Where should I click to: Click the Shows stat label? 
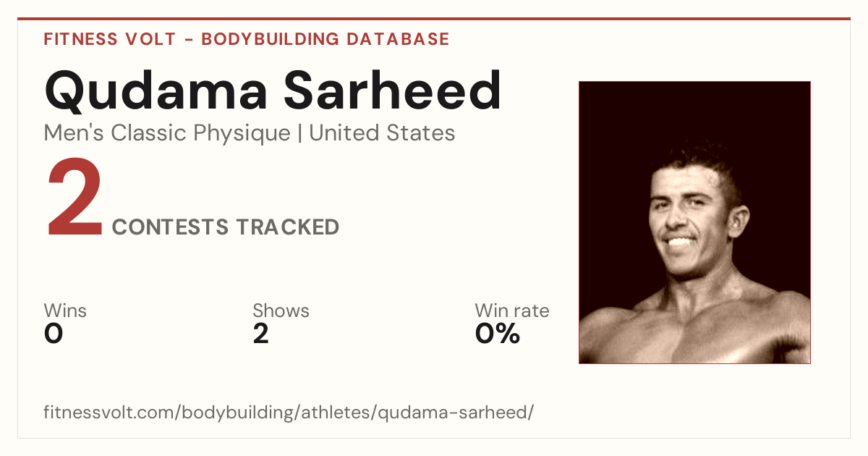(x=281, y=311)
